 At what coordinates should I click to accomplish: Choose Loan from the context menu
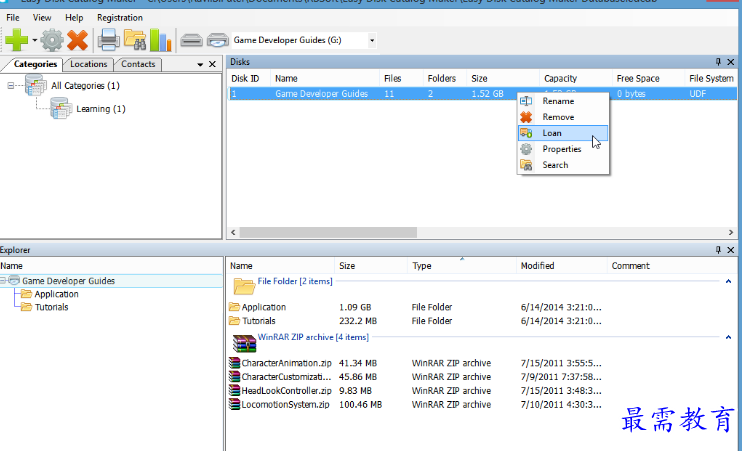click(x=562, y=133)
